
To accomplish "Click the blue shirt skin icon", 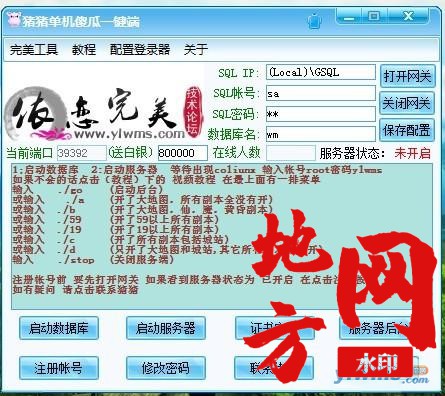I will tap(314, 21).
